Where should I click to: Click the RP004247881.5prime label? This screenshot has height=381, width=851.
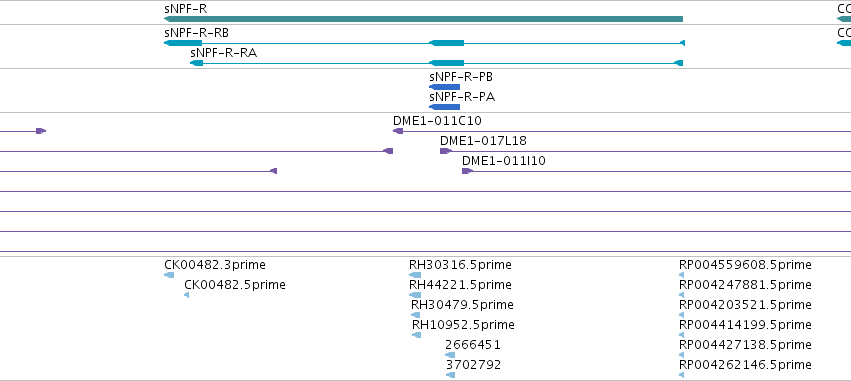(745, 285)
